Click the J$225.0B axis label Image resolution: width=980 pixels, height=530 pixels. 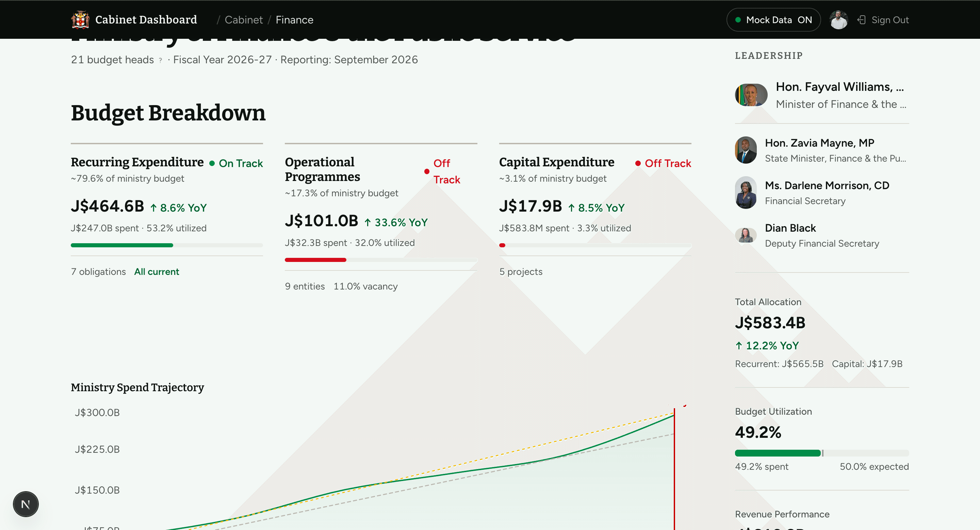click(97, 449)
